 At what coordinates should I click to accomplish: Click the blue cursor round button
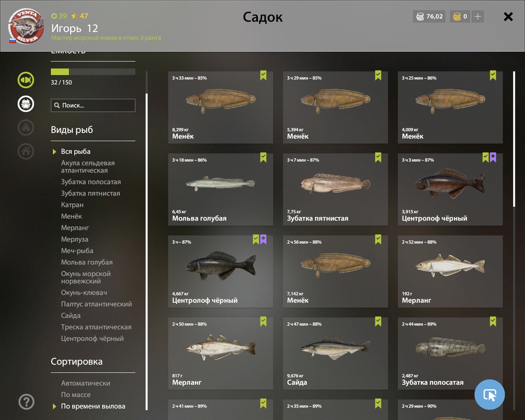pos(490,395)
